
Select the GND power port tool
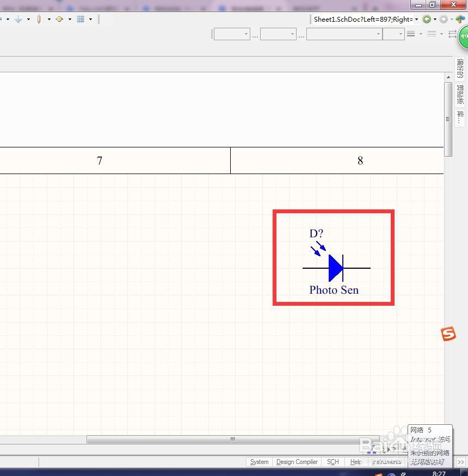[18, 20]
